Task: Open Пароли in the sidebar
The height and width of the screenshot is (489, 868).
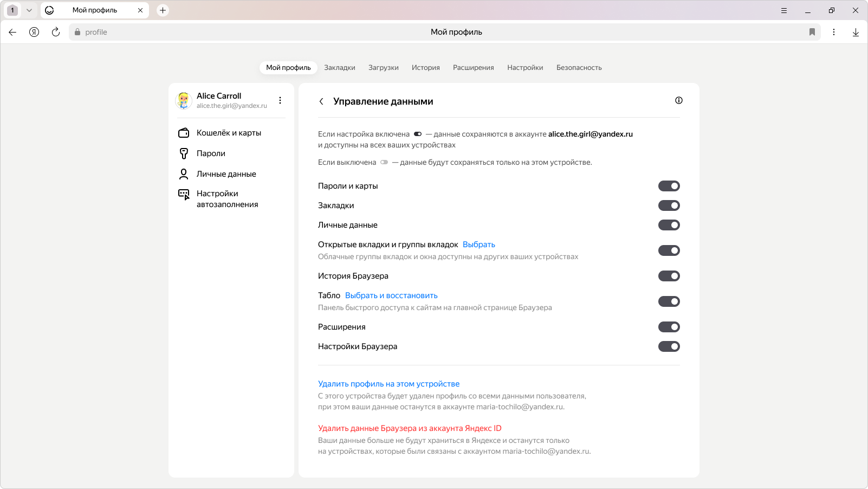Action: [x=211, y=153]
